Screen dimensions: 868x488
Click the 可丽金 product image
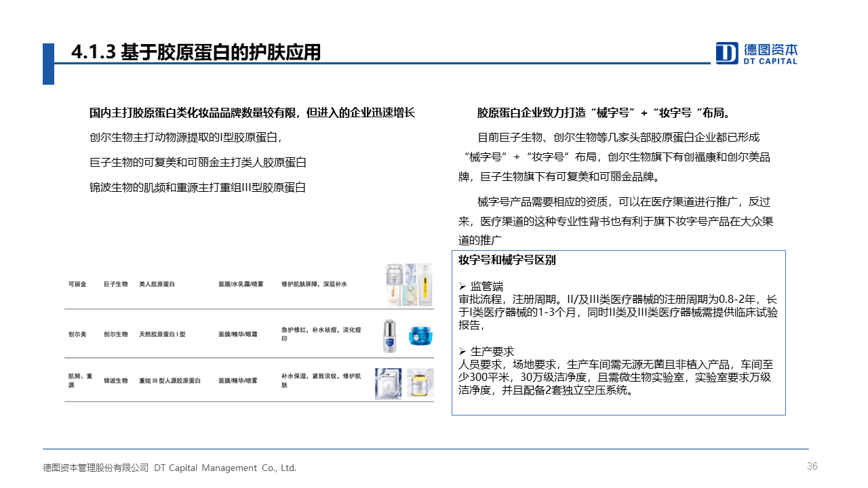point(408,283)
